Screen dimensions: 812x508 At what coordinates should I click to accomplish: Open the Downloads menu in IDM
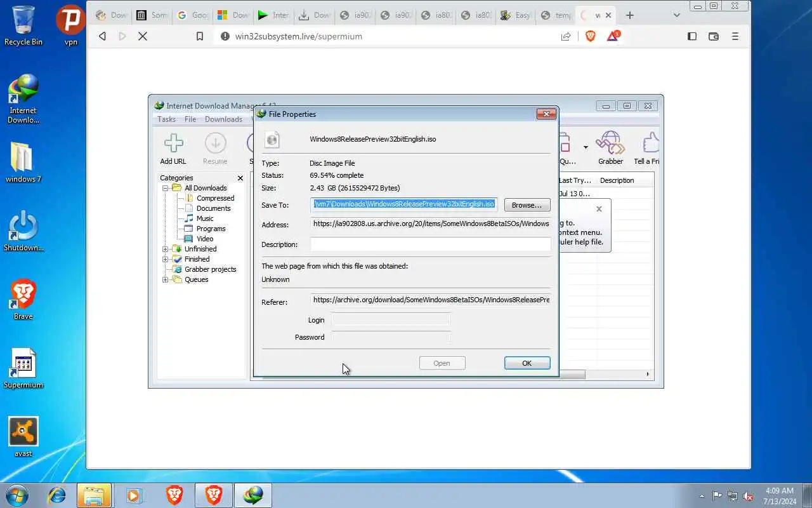click(223, 119)
